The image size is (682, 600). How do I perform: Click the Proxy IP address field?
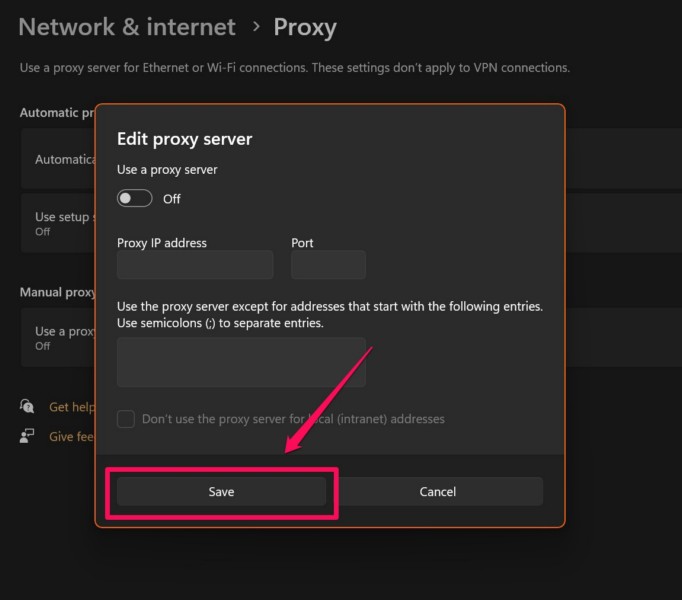pos(195,265)
